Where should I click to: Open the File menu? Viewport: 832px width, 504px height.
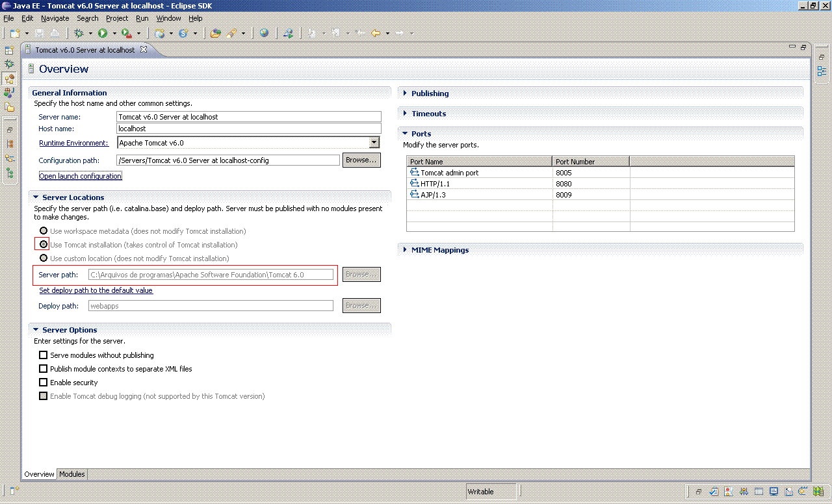click(x=8, y=18)
